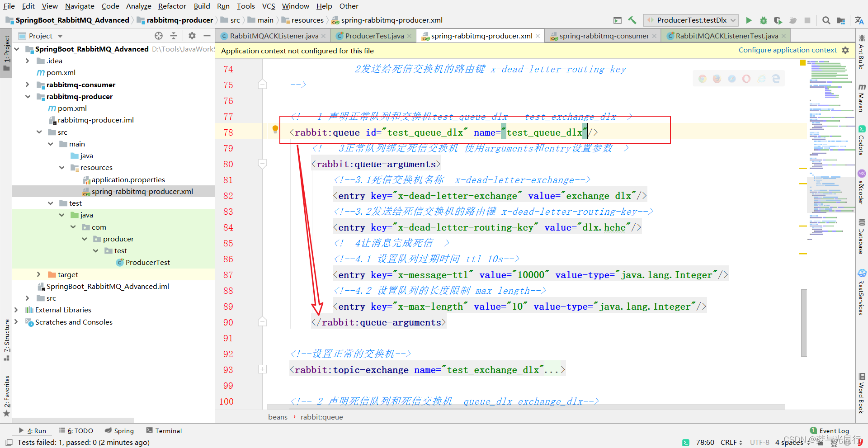Viewport: 868px width, 448px height.
Task: Click Configure application context link
Action: [788, 50]
